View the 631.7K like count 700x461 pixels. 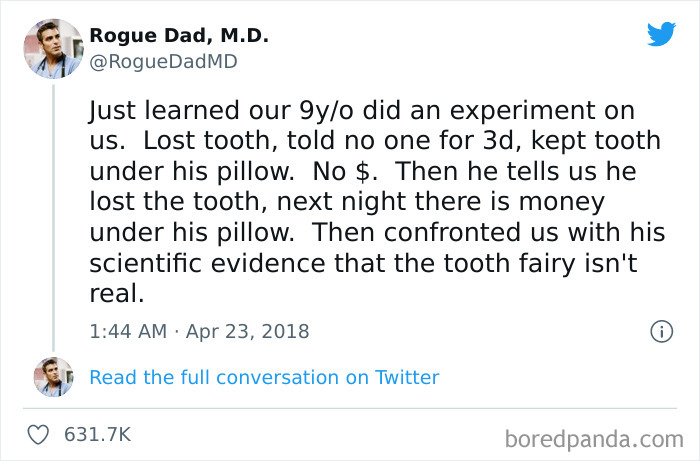pos(97,435)
